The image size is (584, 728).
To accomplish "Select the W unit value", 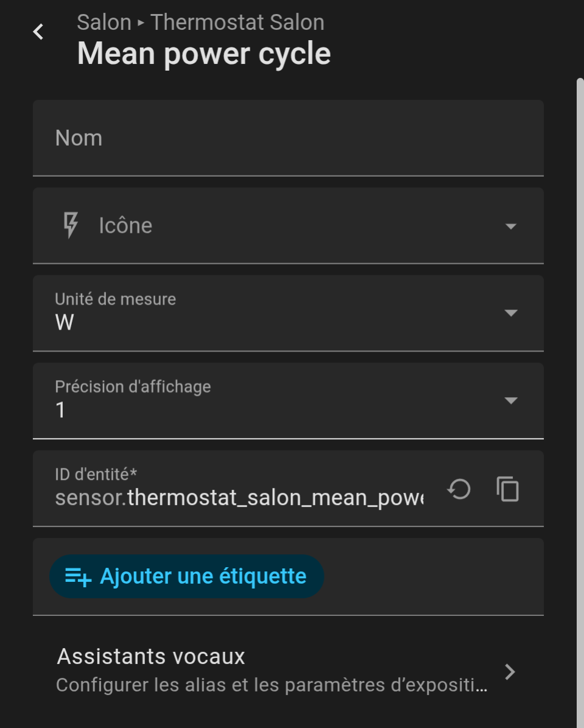I will [65, 323].
